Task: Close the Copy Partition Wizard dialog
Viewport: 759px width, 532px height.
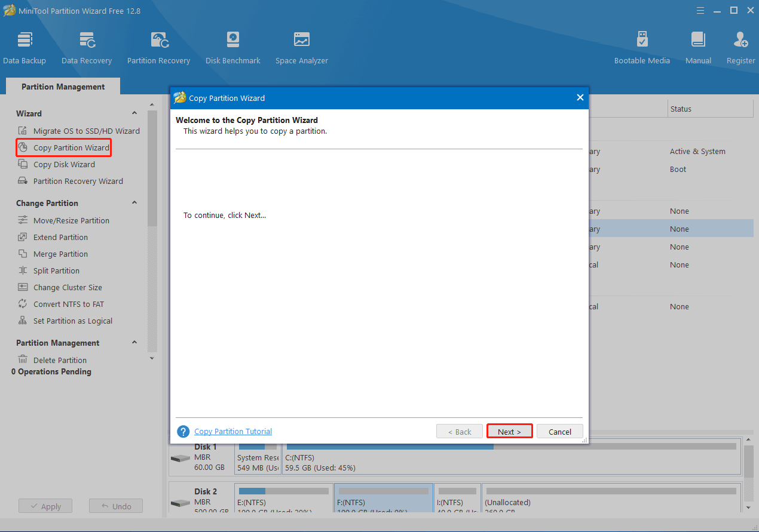Action: (580, 98)
